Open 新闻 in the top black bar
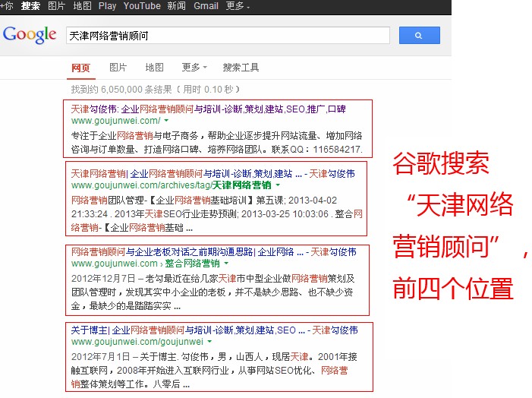The image size is (532, 398). 176,6
